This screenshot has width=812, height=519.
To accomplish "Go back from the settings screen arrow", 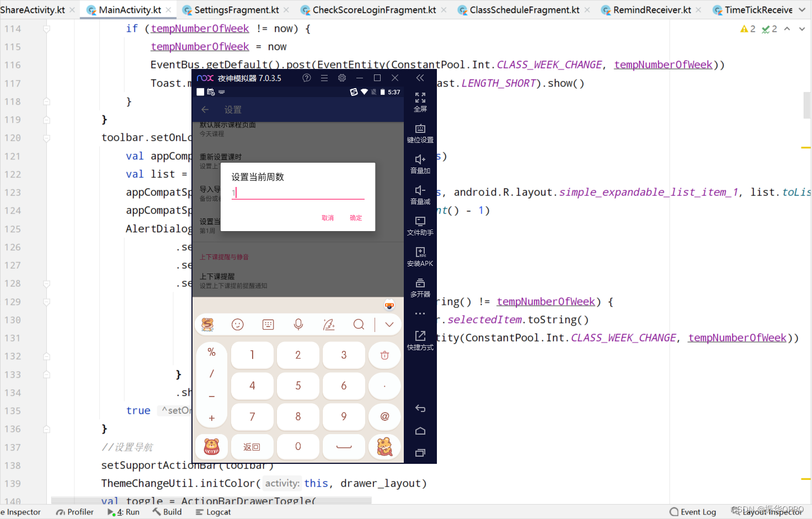I will 205,109.
